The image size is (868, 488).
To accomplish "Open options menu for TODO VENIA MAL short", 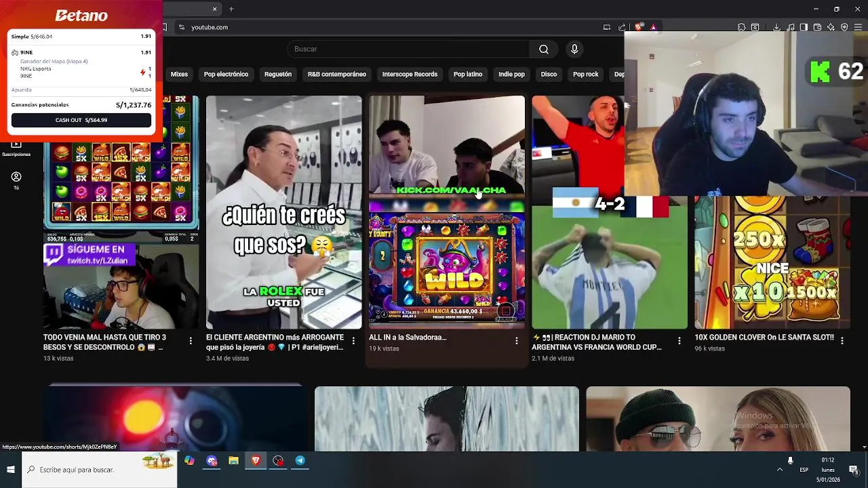I will click(191, 341).
